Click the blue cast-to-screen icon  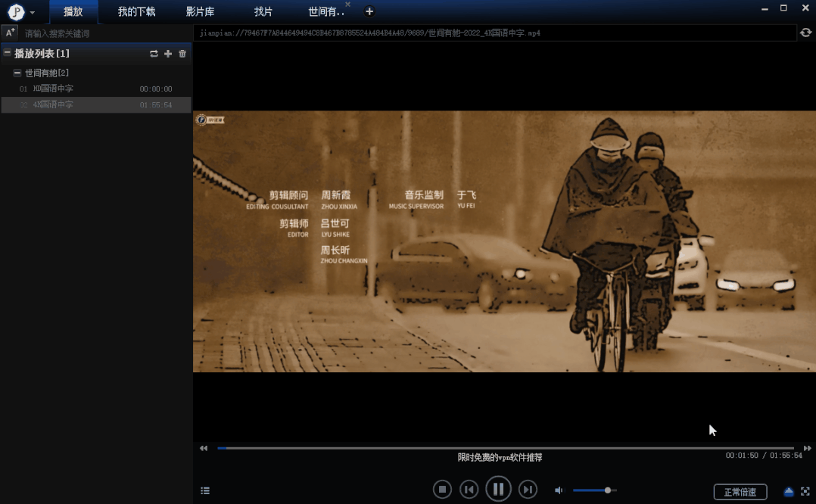(x=789, y=491)
